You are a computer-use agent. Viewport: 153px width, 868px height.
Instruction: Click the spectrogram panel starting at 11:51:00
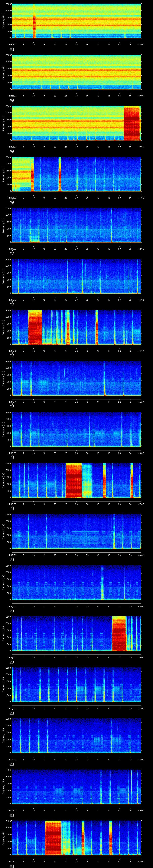pyautogui.click(x=77, y=736)
